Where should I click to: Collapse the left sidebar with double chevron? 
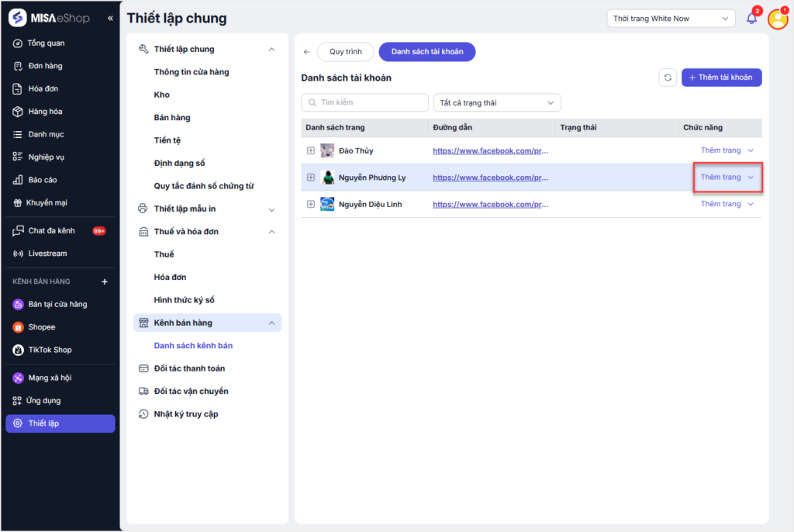pyautogui.click(x=110, y=18)
